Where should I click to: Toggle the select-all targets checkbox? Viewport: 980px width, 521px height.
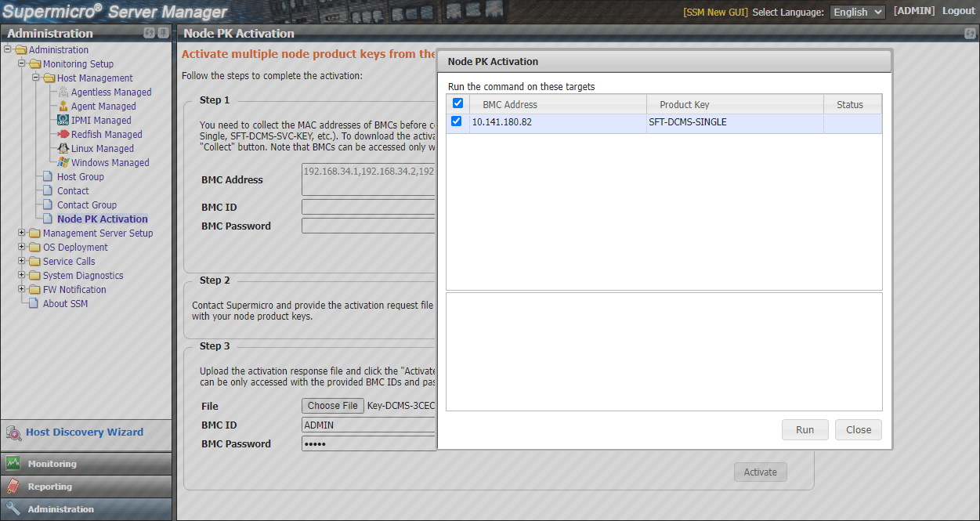coord(457,103)
